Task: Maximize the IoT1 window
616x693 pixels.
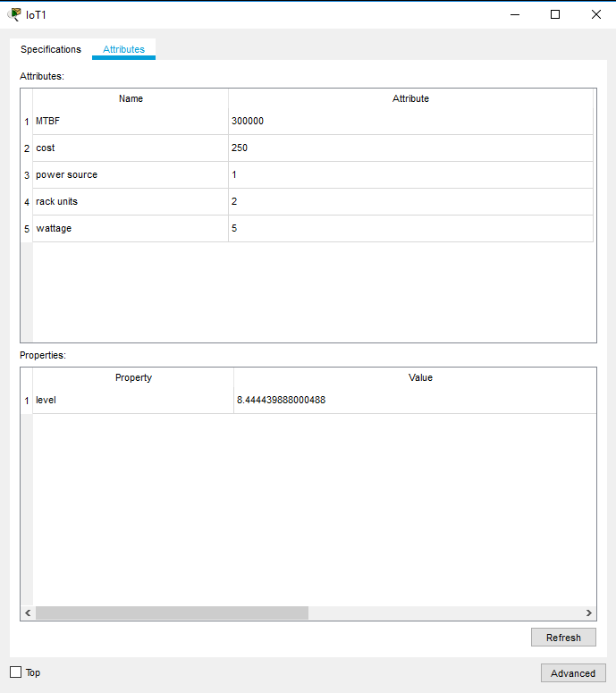Action: coord(555,14)
